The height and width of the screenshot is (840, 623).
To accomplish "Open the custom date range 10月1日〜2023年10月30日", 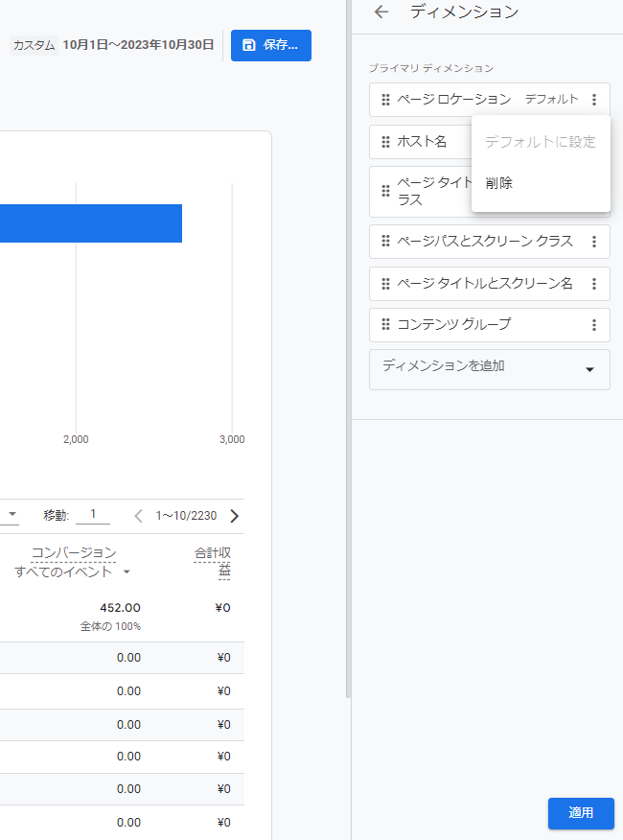I will (138, 45).
